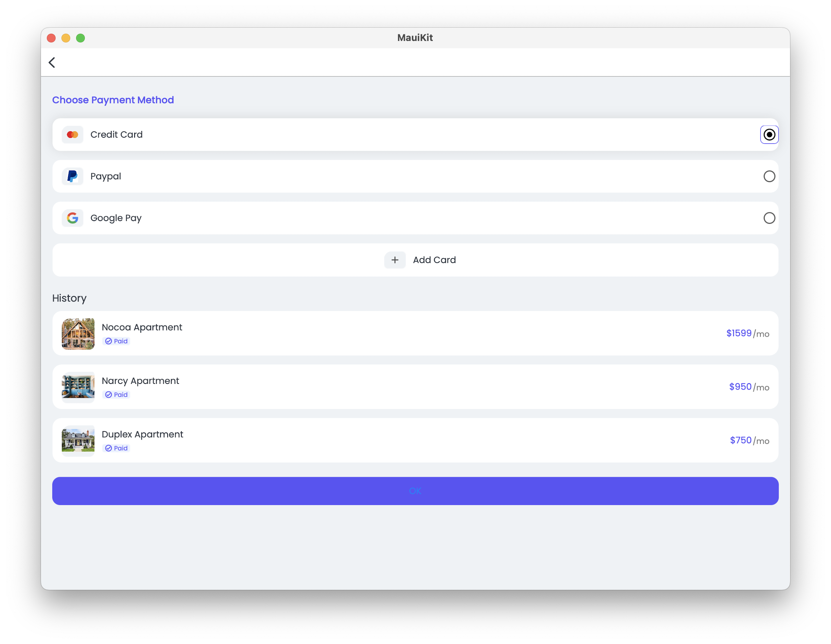The width and height of the screenshot is (831, 644).
Task: Click the green window zoom button
Action: point(80,38)
